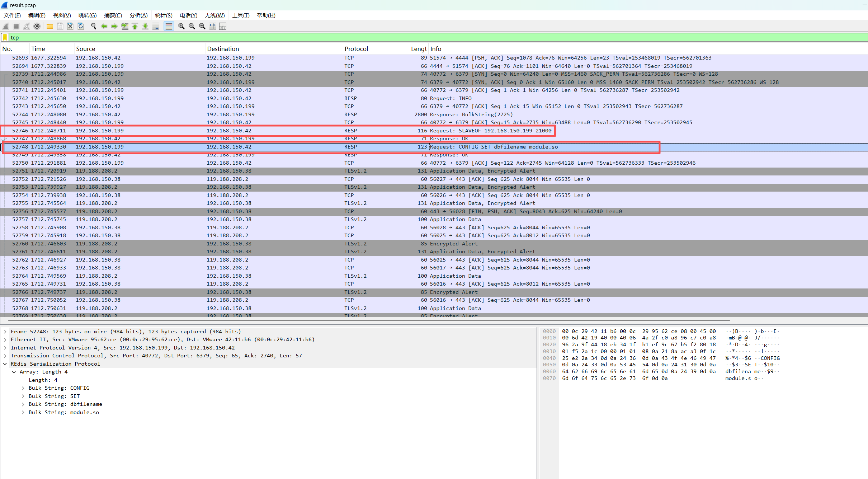Viewport: 868px width, 479px height.
Task: Go to the first packet
Action: (x=135, y=26)
